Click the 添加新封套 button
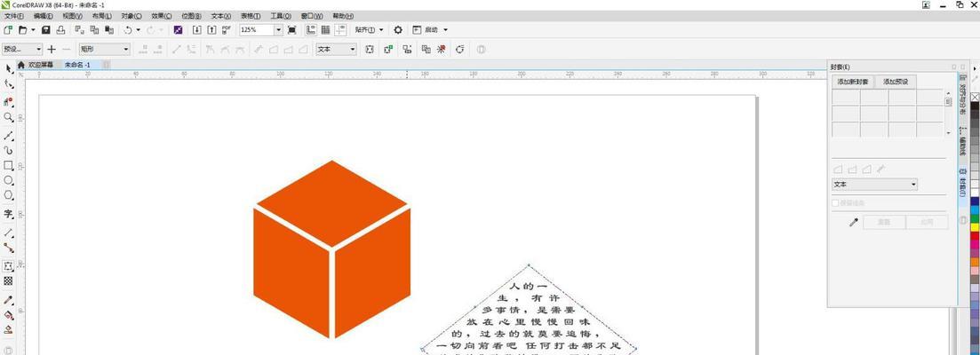The width and height of the screenshot is (980, 355). (x=852, y=82)
